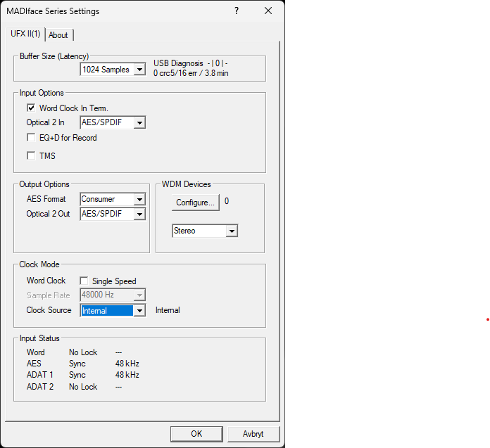The height and width of the screenshot is (448, 490).
Task: Close the MADIface Series Settings dialog
Action: click(x=268, y=11)
